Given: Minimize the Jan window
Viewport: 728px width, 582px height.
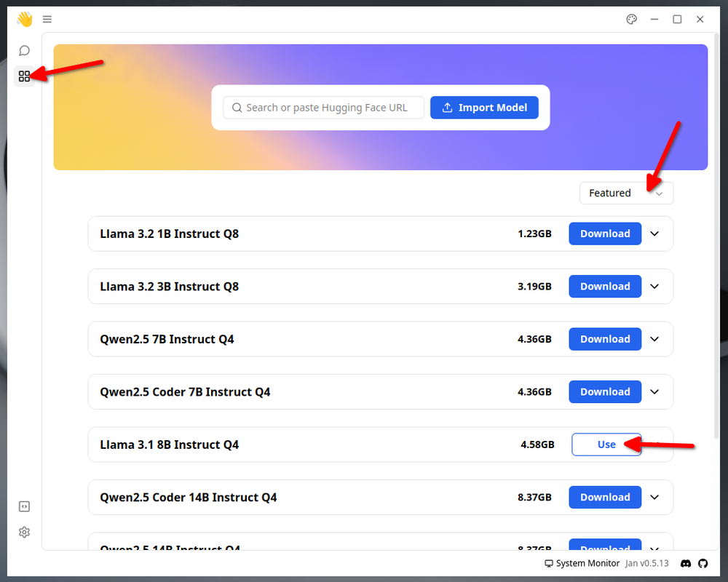Looking at the screenshot, I should [x=654, y=19].
